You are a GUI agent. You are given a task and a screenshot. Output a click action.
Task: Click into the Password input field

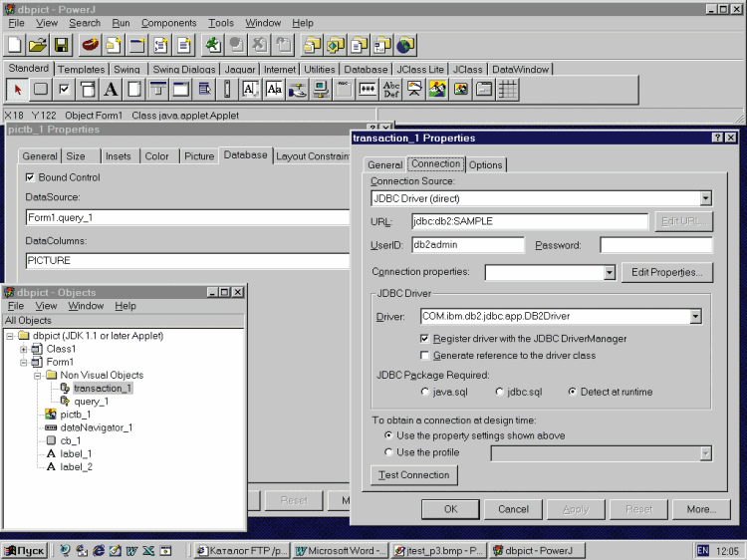coord(655,245)
